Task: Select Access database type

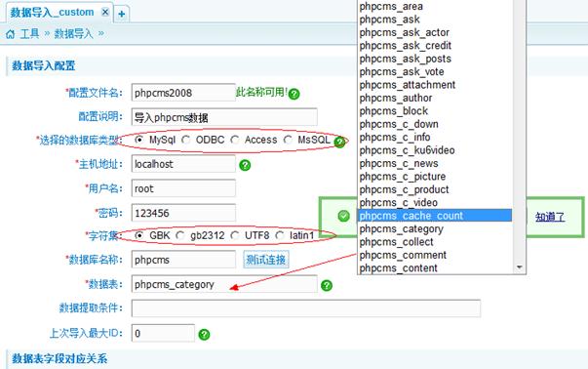Action: [x=235, y=140]
